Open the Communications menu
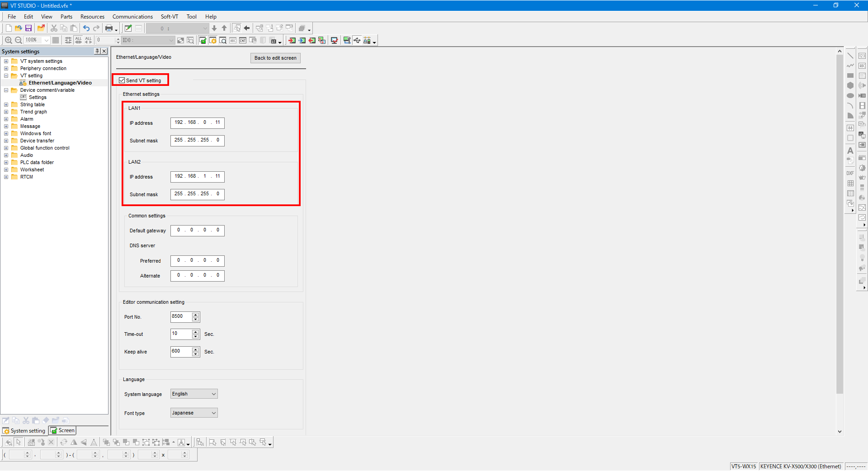The image size is (868, 471). (132, 17)
